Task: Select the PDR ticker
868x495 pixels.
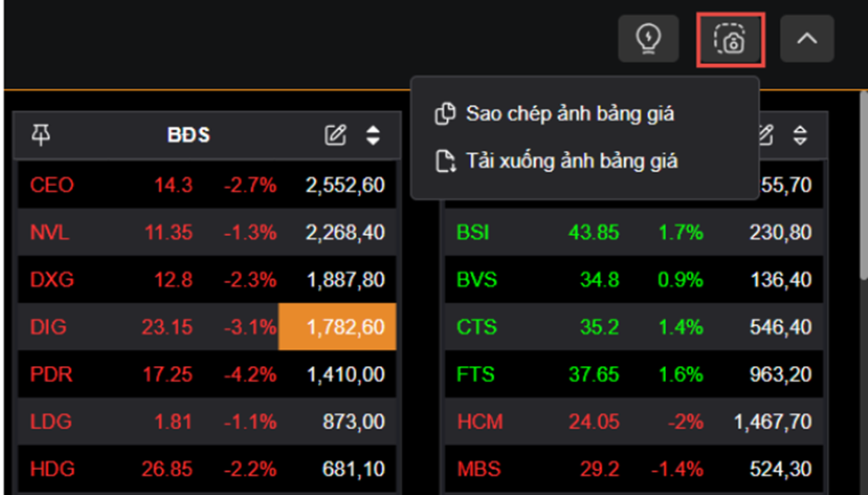Action: (51, 375)
